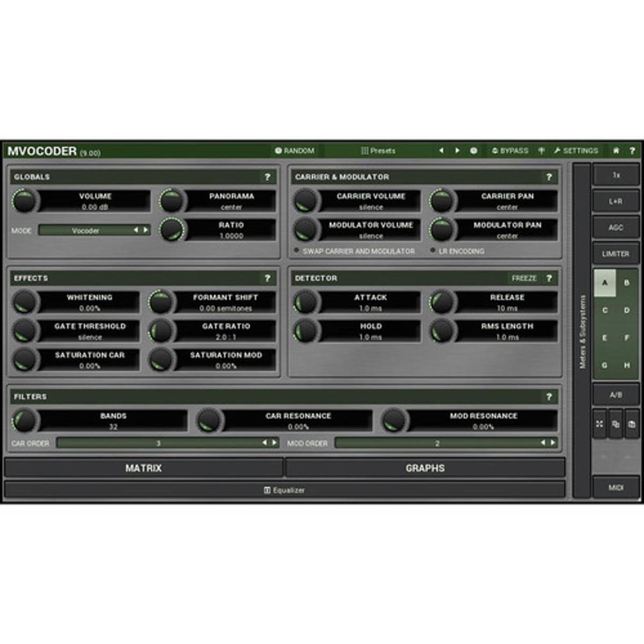This screenshot has width=644, height=644.
Task: Click the Saturation Car knob
Action: pos(25,360)
